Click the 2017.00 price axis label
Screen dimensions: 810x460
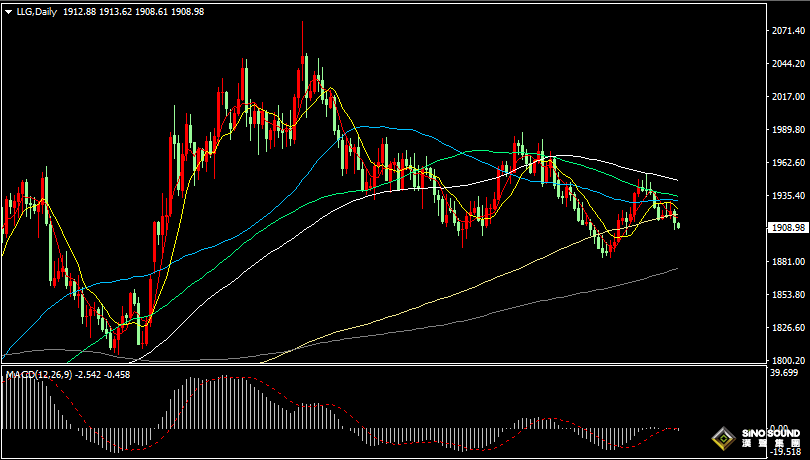pyautogui.click(x=788, y=97)
